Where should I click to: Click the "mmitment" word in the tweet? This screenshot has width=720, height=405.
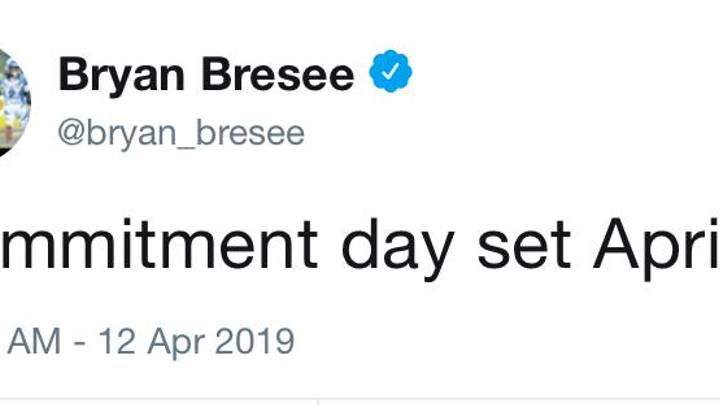tap(159, 246)
